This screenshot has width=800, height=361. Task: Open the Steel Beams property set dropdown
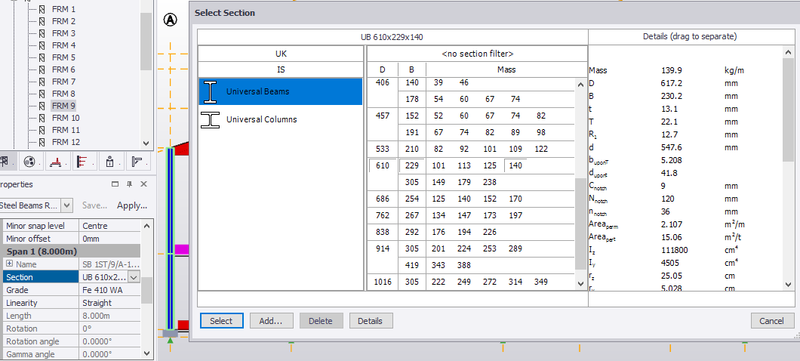click(x=67, y=205)
